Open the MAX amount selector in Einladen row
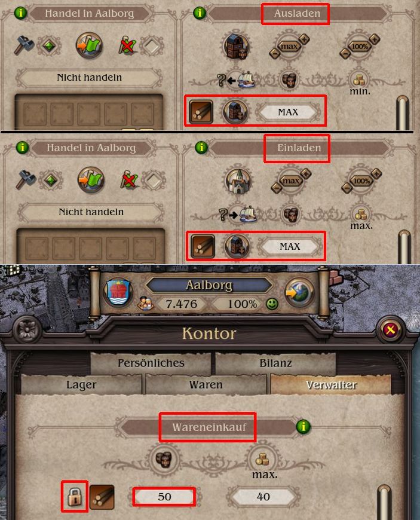The width and height of the screenshot is (420, 520). coord(290,247)
